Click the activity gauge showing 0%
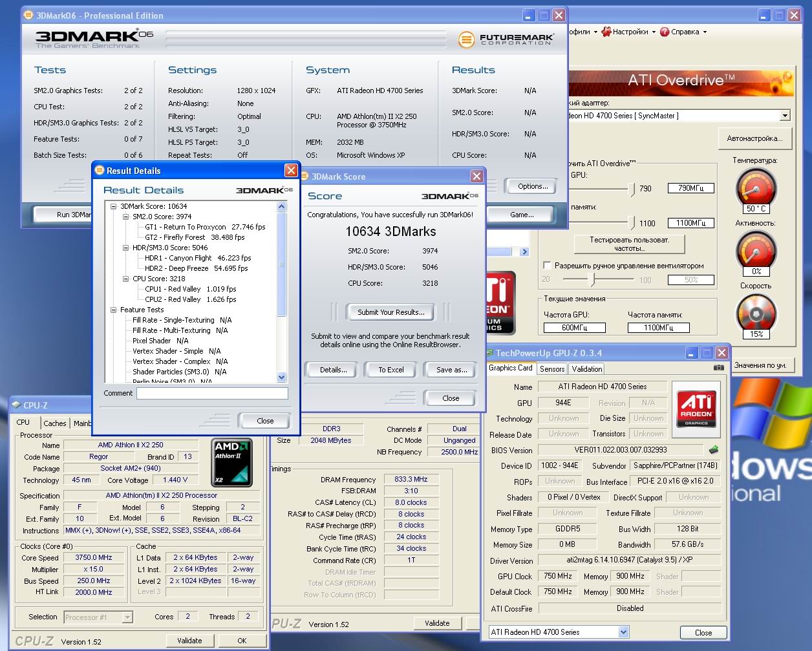 (756, 252)
